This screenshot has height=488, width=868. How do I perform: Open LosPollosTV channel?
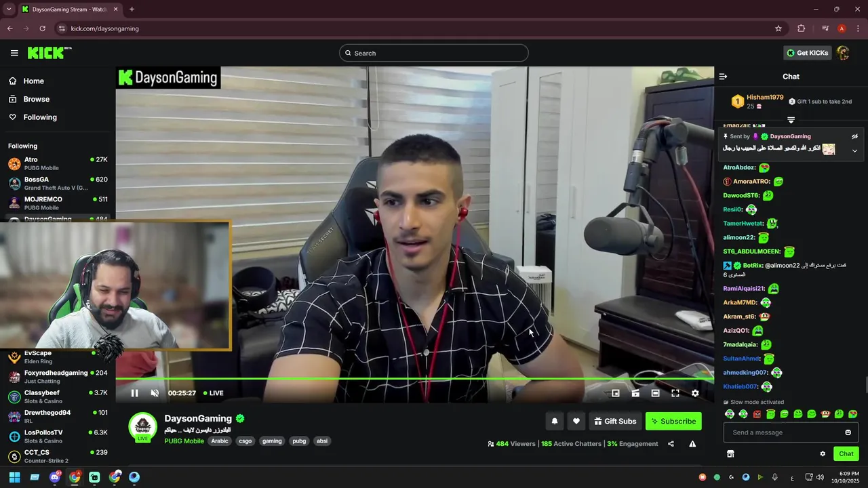point(57,436)
